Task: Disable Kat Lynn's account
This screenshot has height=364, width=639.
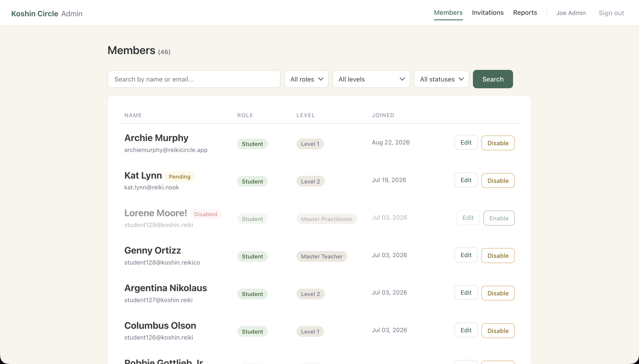Action: pos(498,181)
